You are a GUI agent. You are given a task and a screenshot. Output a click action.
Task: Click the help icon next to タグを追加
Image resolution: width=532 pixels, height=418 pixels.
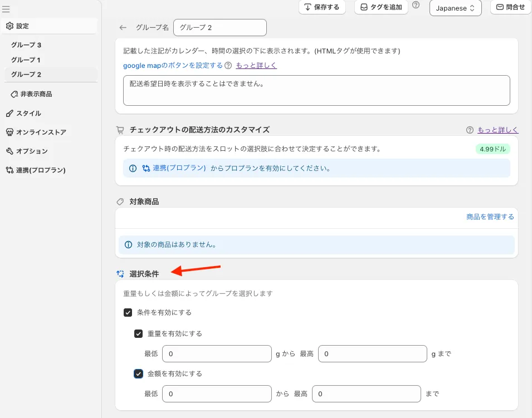(x=416, y=5)
